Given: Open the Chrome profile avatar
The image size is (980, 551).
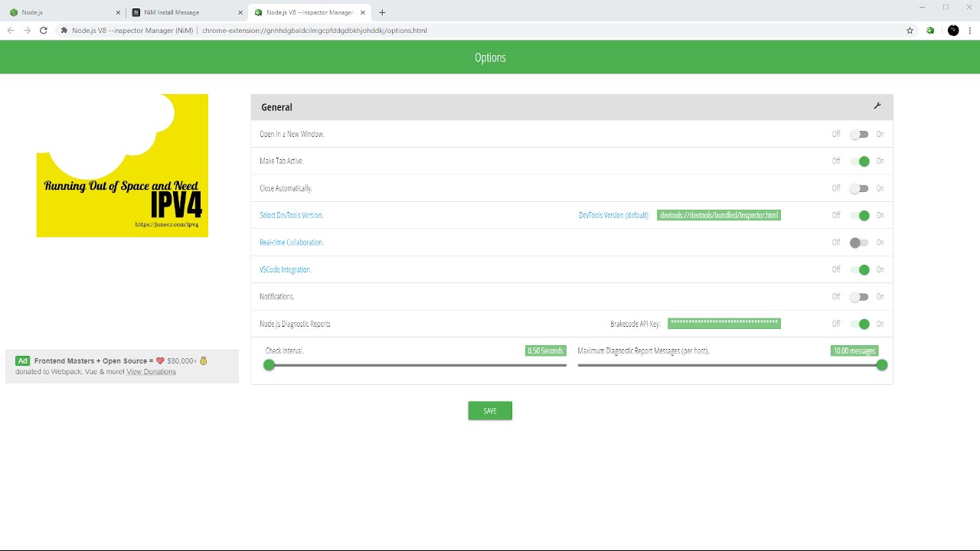Looking at the screenshot, I should (953, 31).
